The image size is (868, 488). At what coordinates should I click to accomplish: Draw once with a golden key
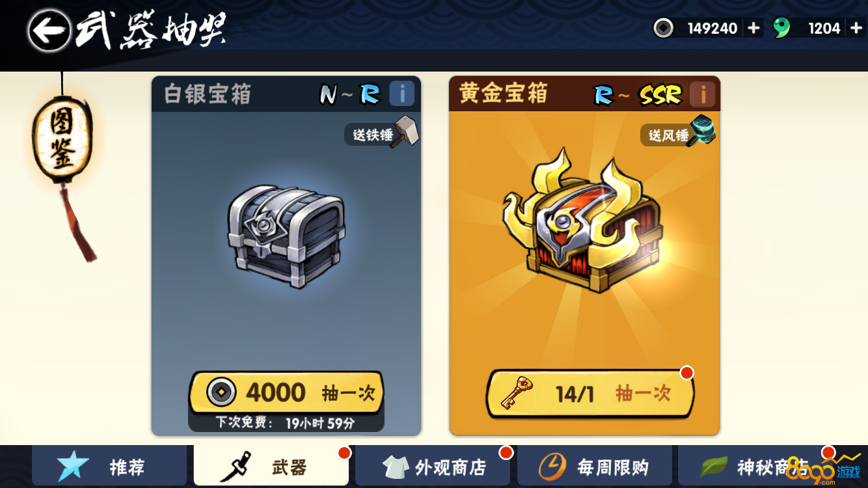point(590,393)
